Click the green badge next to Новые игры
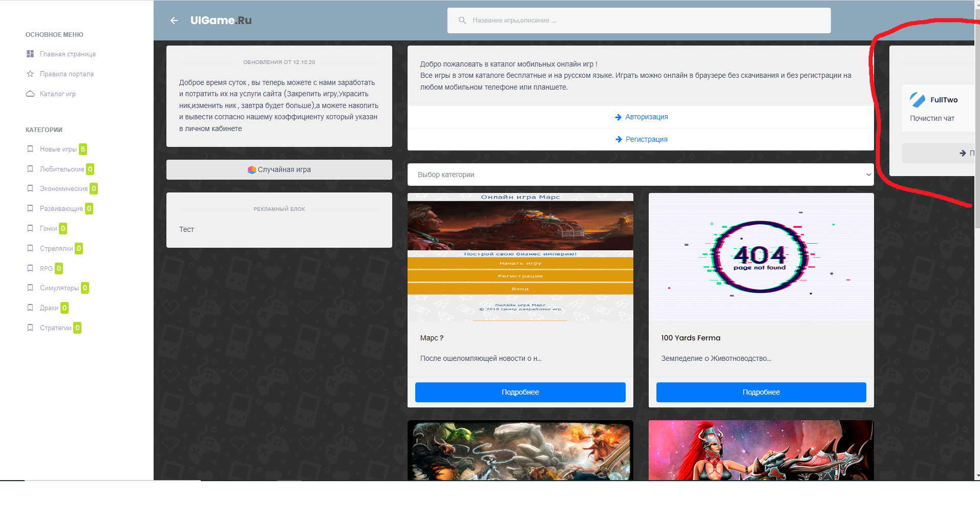The width and height of the screenshot is (980, 518). click(x=83, y=149)
